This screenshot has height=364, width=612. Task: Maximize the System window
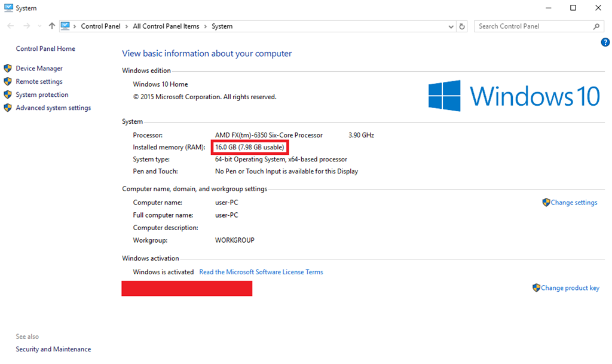(x=573, y=8)
